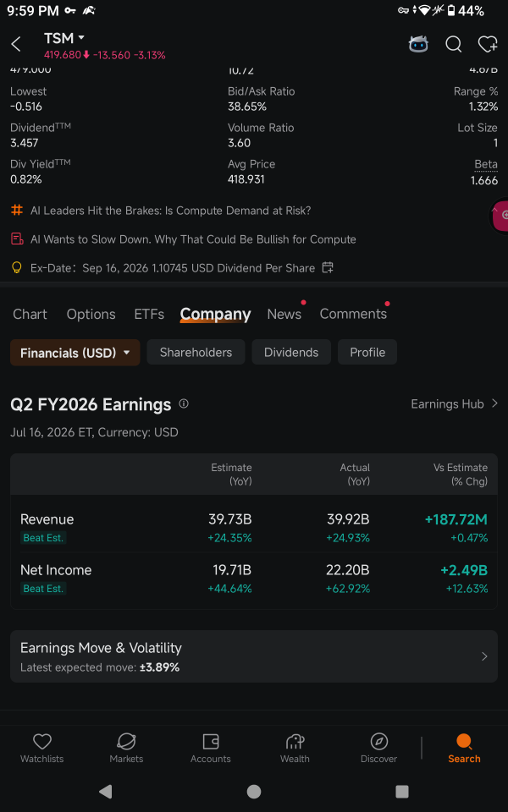Select the Dividends chip

[291, 352]
